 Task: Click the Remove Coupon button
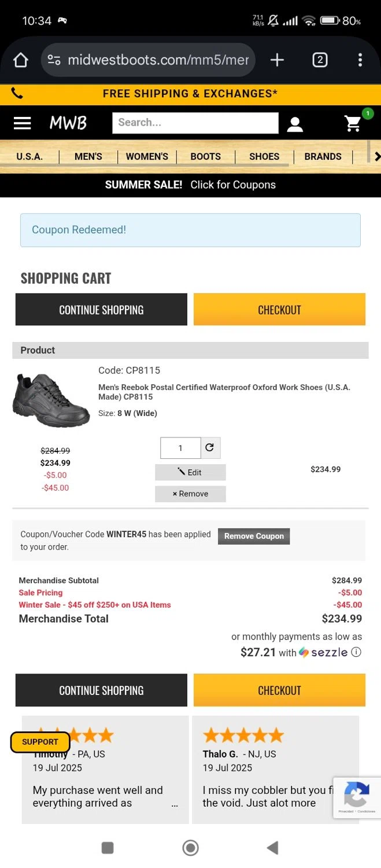click(254, 536)
